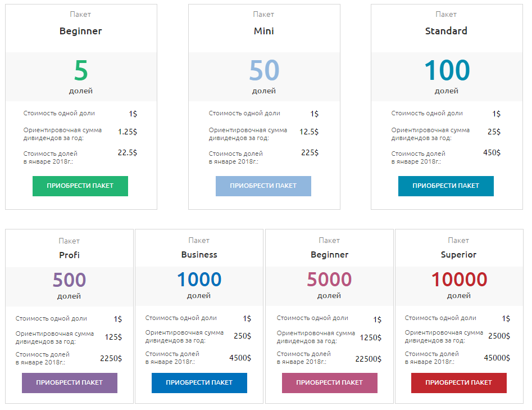The image size is (532, 410).
Task: Select the Superior package title
Action: pyautogui.click(x=458, y=255)
